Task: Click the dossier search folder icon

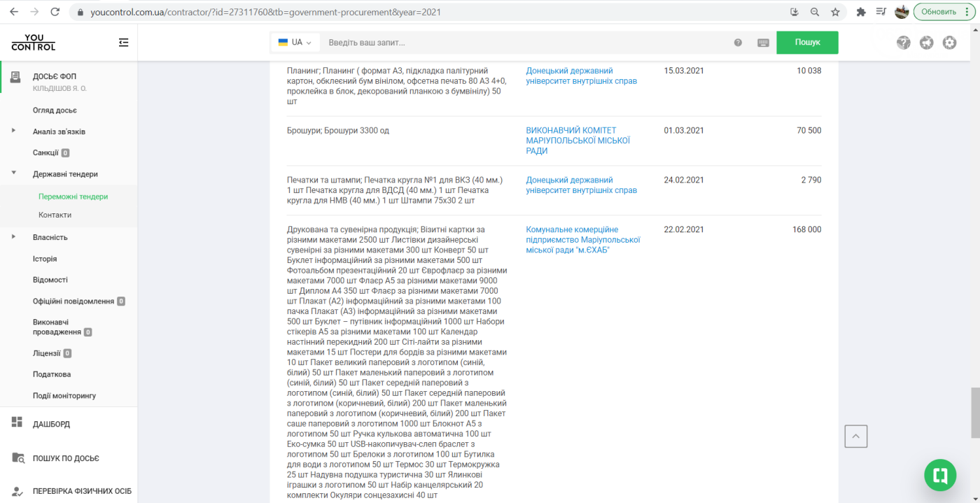Action: click(x=18, y=458)
